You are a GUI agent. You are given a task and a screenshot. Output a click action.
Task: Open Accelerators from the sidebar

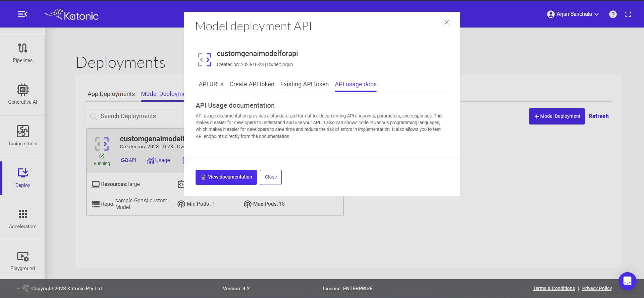pos(22,219)
